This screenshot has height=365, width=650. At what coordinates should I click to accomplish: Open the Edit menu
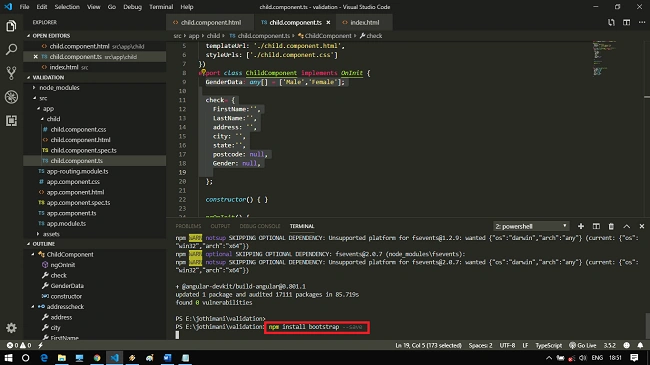pyautogui.click(x=41, y=7)
